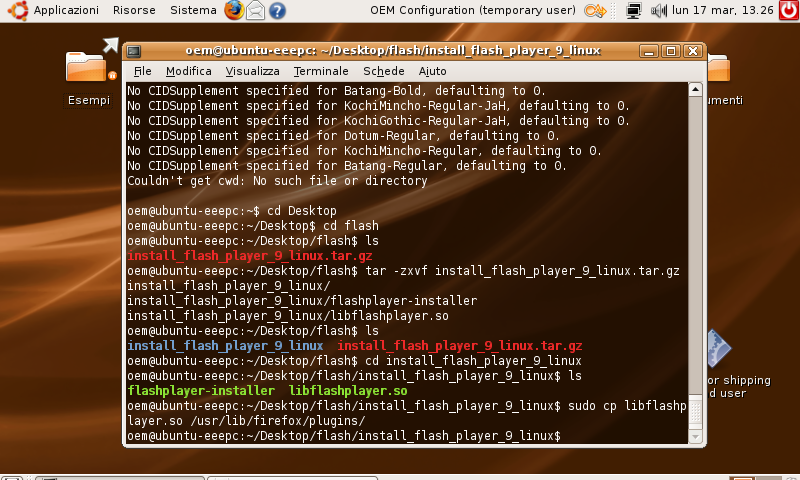Minimize the terminal window
This screenshot has width=800, height=480.
click(649, 51)
